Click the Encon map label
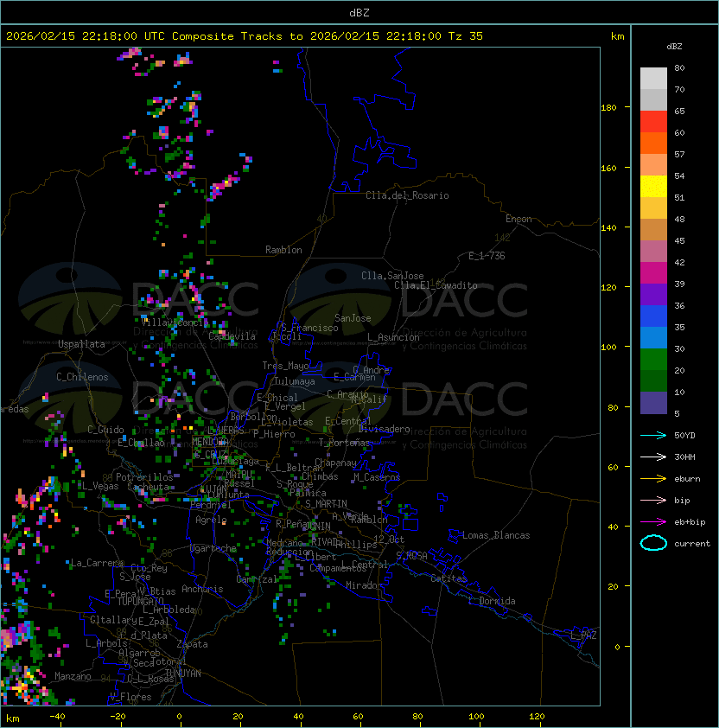719x728 pixels. pos(519,219)
